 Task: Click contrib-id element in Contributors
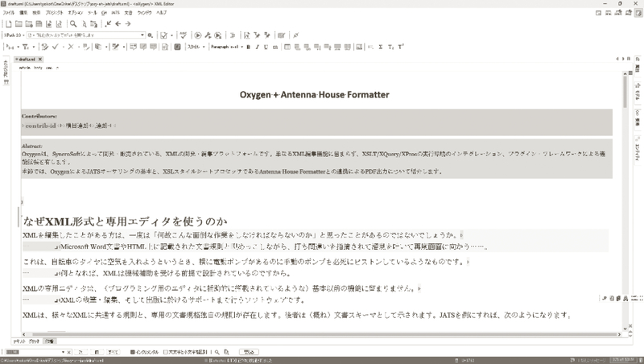click(x=40, y=126)
